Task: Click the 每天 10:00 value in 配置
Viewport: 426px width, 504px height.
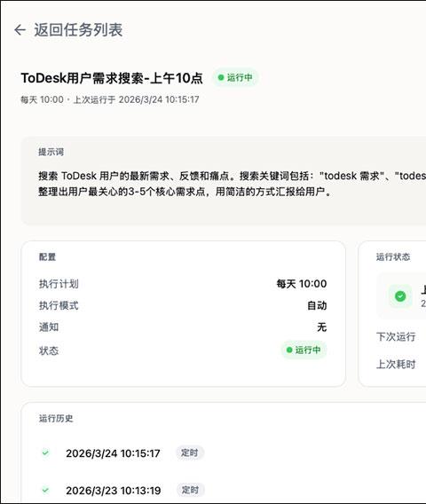Action: point(302,284)
